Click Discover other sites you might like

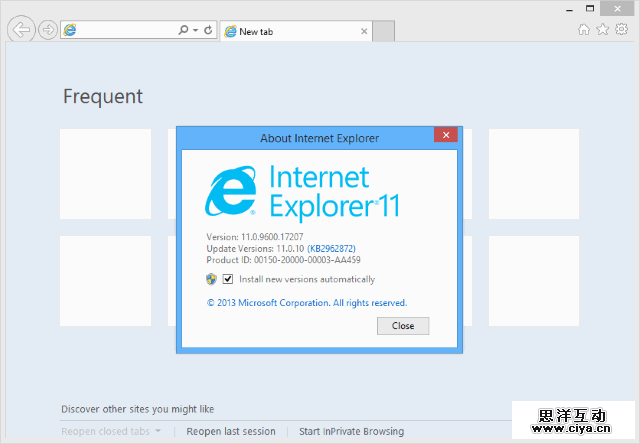point(138,409)
